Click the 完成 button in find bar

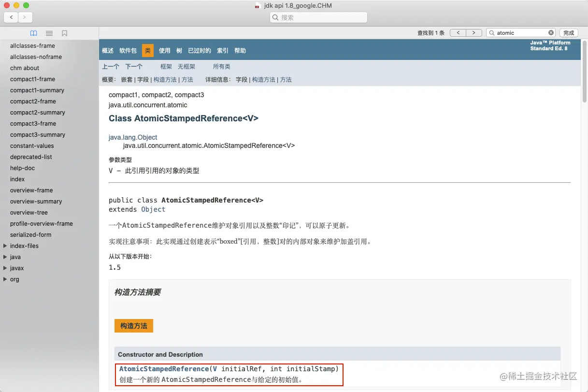coord(569,33)
